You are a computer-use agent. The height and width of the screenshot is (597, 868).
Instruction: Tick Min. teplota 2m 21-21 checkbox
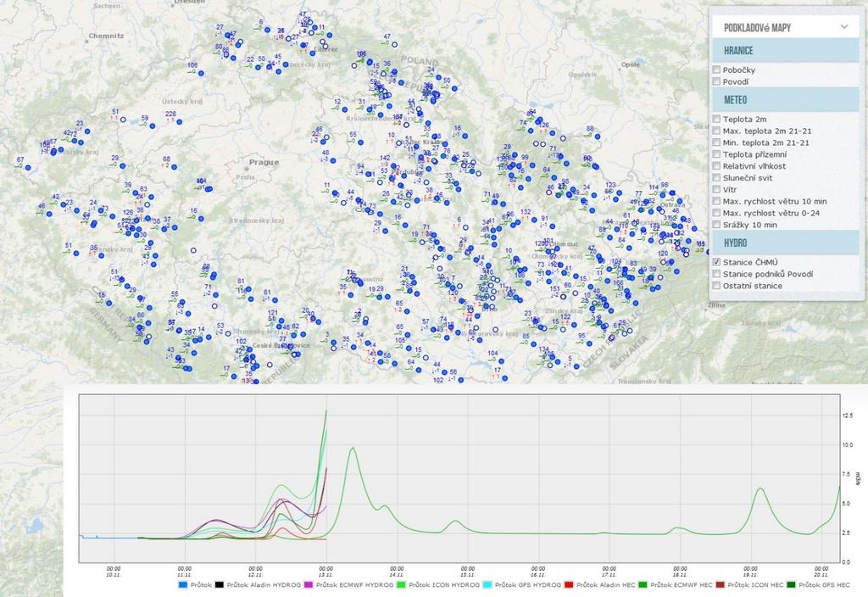(x=716, y=142)
